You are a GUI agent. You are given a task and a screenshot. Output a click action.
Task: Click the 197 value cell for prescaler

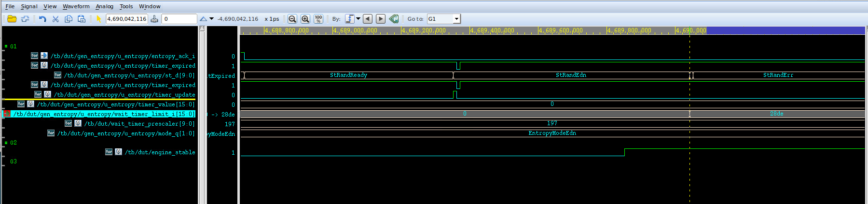tap(230, 124)
